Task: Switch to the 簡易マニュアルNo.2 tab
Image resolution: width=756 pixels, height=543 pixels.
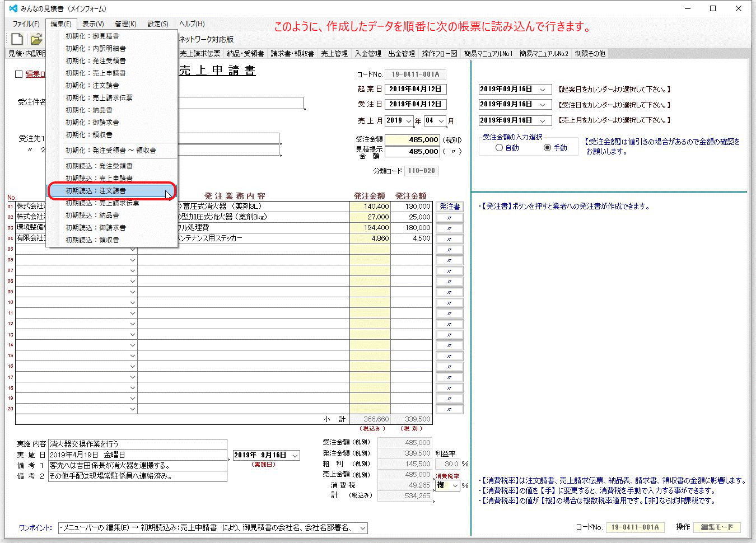Action: [x=544, y=54]
